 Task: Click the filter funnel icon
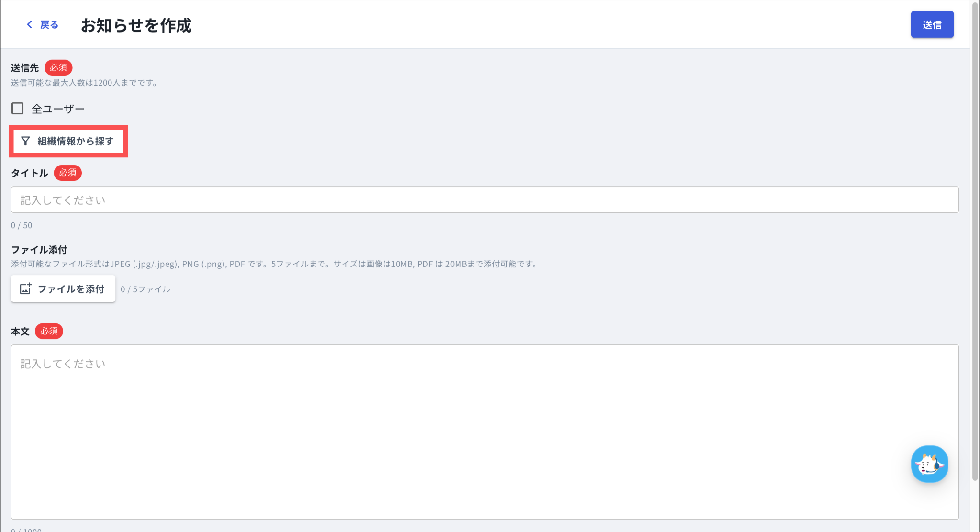pos(25,141)
